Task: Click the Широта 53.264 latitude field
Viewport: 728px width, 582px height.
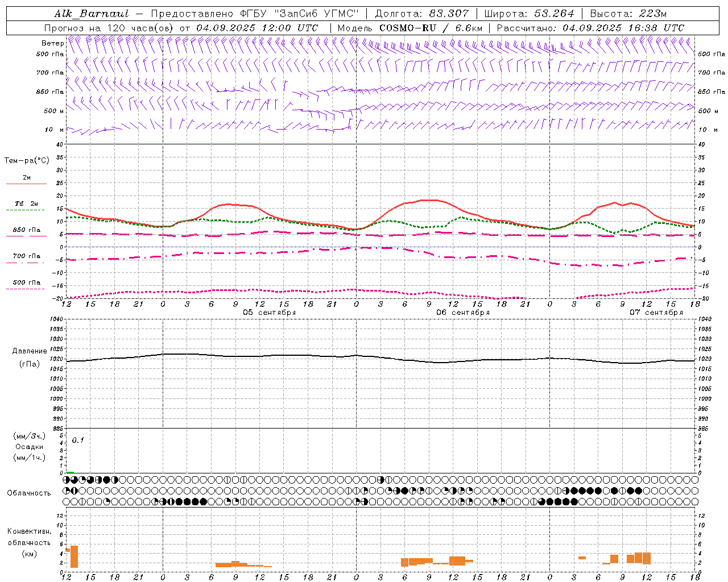Action: point(529,14)
